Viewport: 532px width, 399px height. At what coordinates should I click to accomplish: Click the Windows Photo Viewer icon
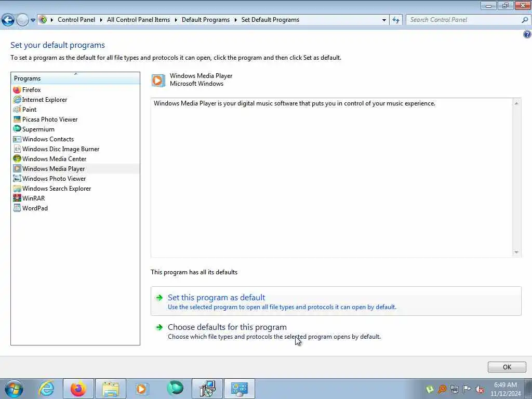coord(17,179)
